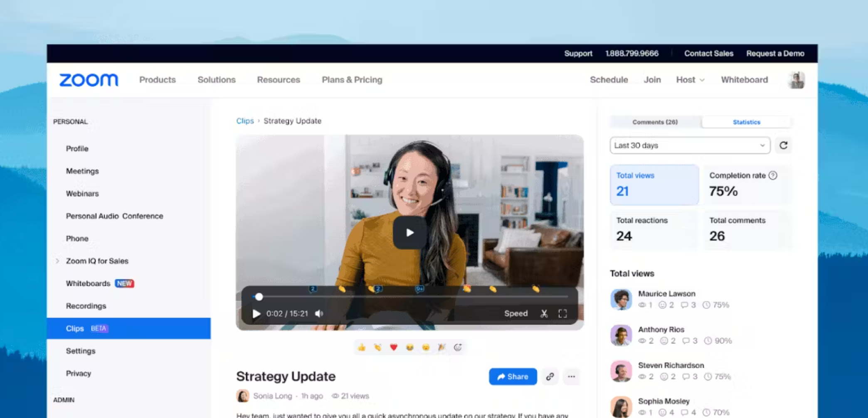Image resolution: width=868 pixels, height=418 pixels.
Task: React with the clapping hands emoji
Action: point(377,347)
